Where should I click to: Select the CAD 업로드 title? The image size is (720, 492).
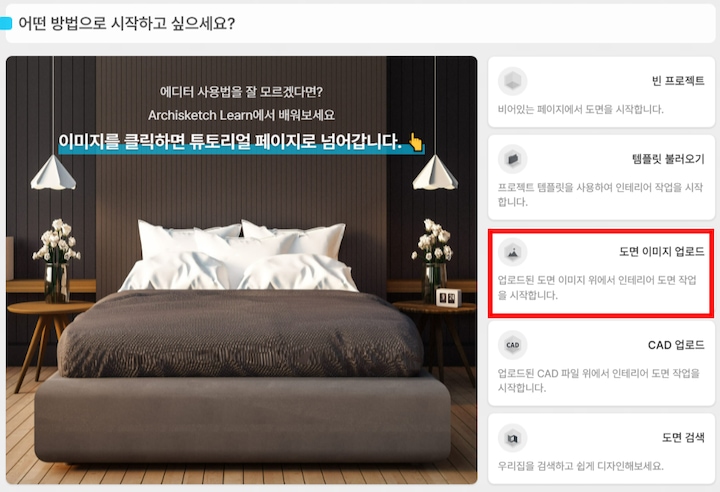[x=676, y=345]
